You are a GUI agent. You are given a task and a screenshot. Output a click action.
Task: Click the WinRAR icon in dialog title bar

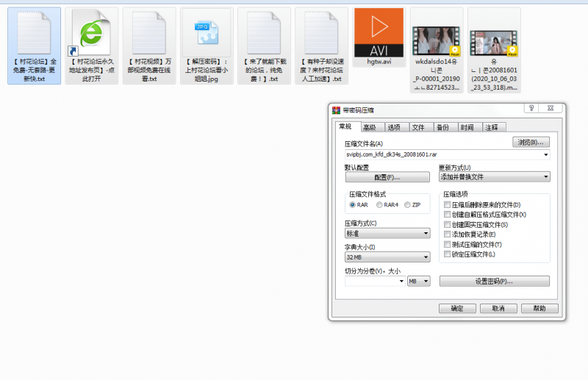[x=336, y=110]
